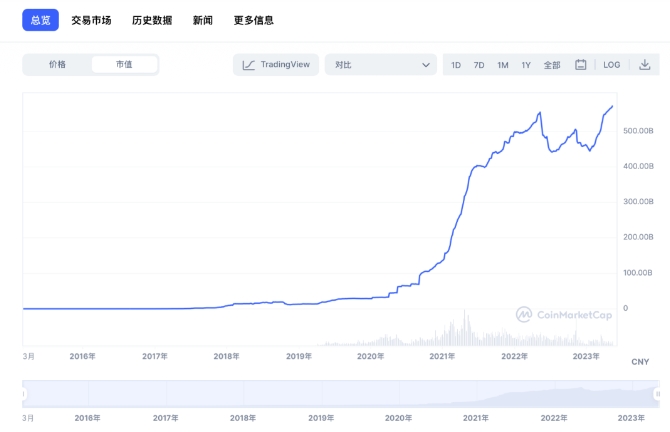Grab the right handle of range selector
670x432 pixels.
657,394
